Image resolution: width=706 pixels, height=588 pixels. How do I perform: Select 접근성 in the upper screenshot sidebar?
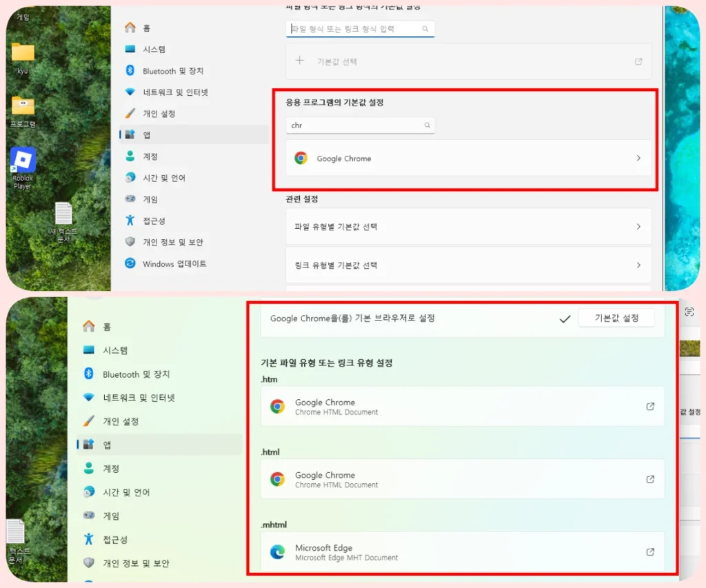pyautogui.click(x=154, y=221)
